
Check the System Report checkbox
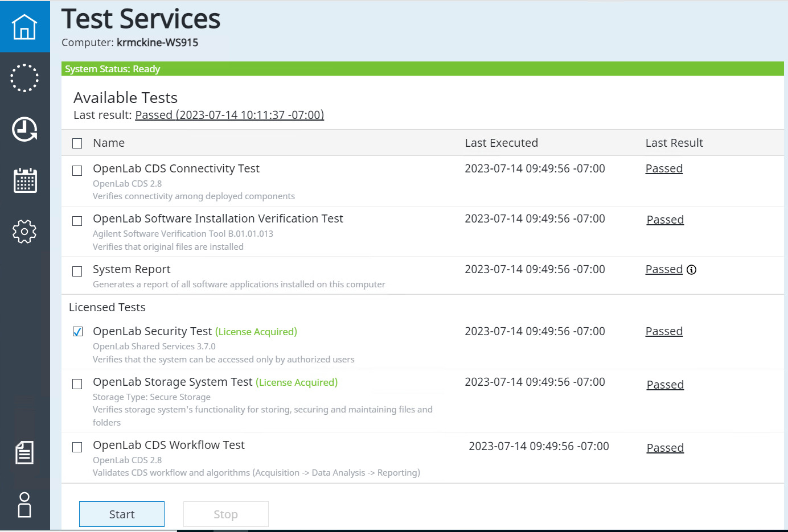77,271
